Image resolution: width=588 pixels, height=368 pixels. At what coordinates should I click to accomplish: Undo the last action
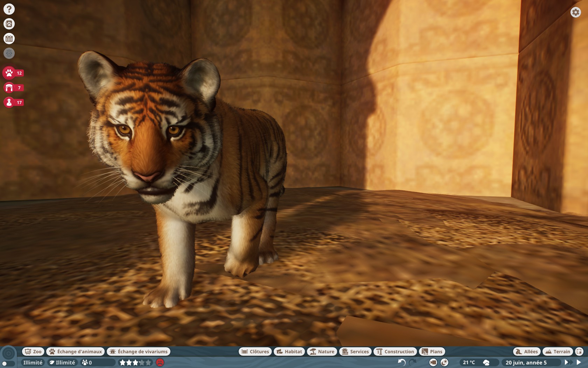(401, 362)
